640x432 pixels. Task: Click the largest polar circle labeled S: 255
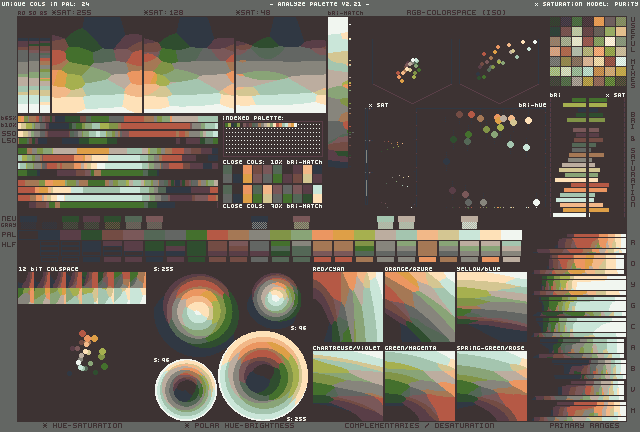pos(262,376)
